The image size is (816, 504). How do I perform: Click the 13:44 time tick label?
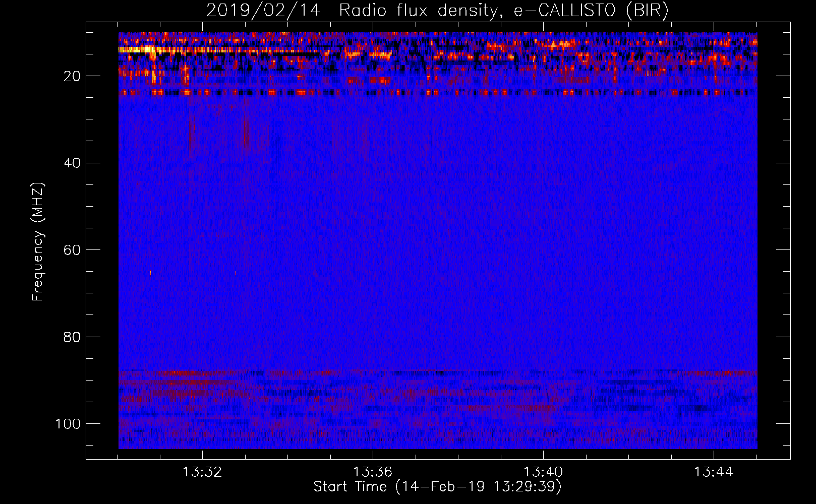tap(714, 472)
